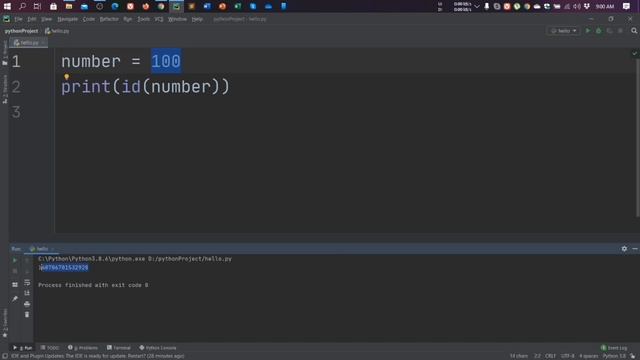Open the Problems tool window
This screenshot has width=640, height=360.
pyautogui.click(x=83, y=348)
